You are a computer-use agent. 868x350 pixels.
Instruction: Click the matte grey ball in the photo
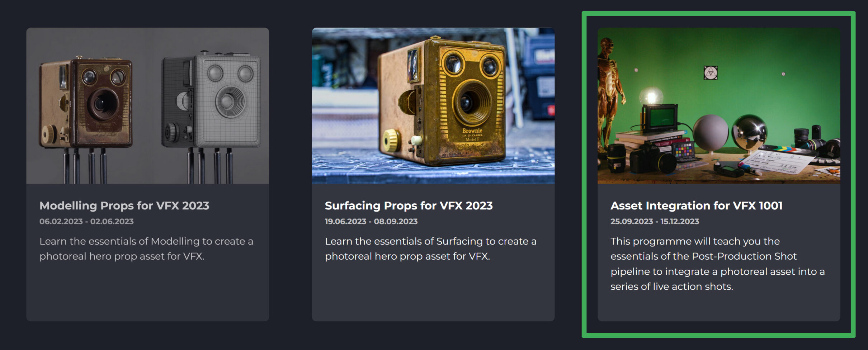711,132
